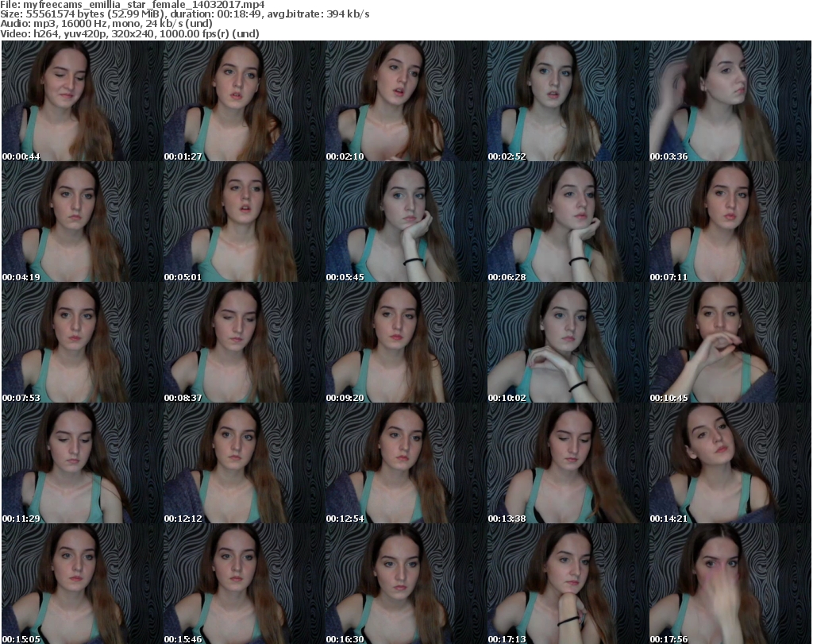Click the Size and duration info line
The height and width of the screenshot is (644, 813).
[184, 14]
